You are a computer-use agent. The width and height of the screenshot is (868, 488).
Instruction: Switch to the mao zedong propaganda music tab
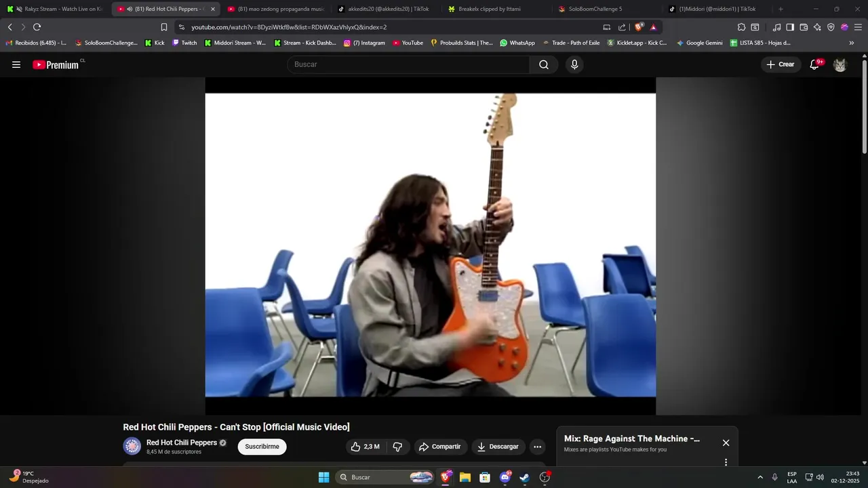click(276, 9)
